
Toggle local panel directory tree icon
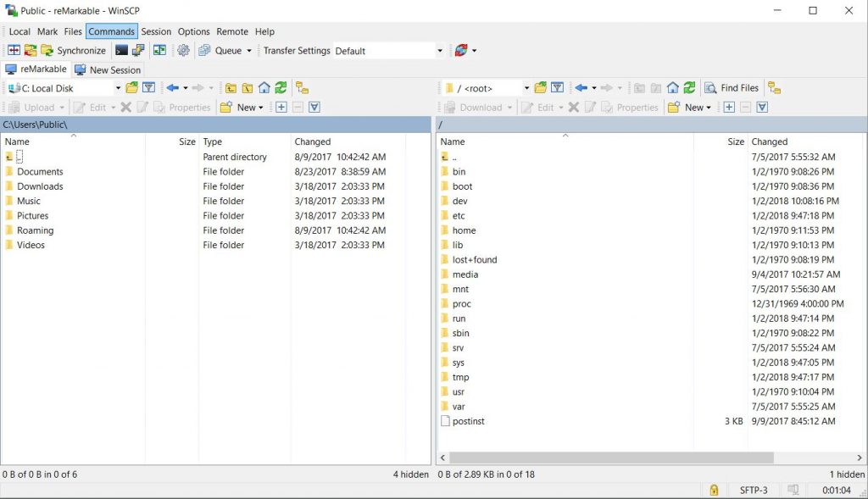[302, 88]
